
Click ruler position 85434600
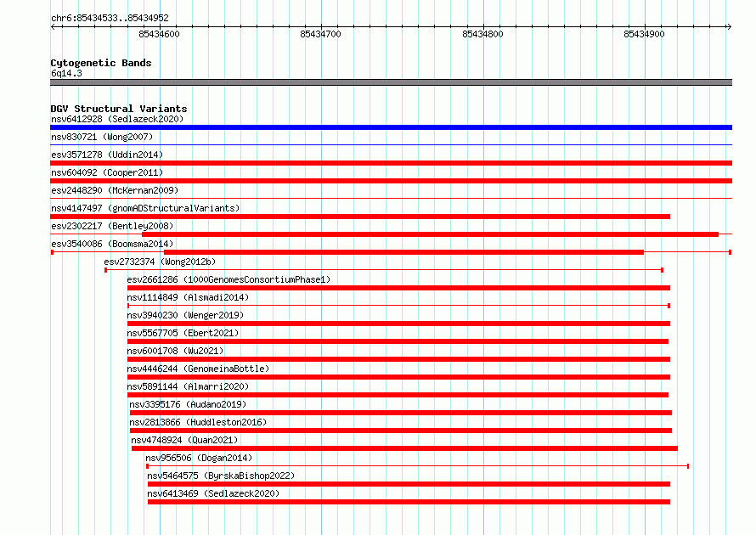159,34
